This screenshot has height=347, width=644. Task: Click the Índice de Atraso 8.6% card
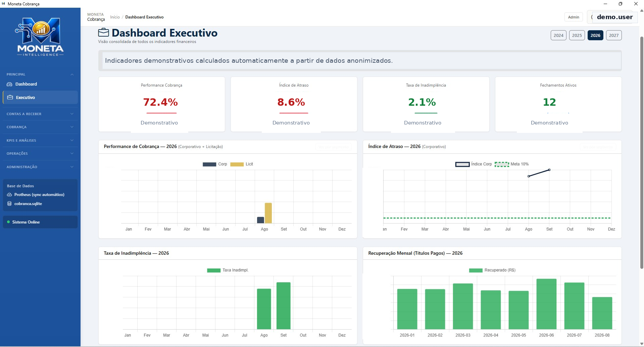click(294, 104)
